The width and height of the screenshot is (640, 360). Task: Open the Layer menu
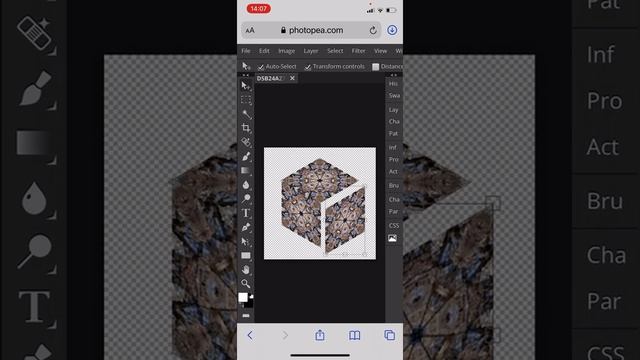tap(311, 51)
